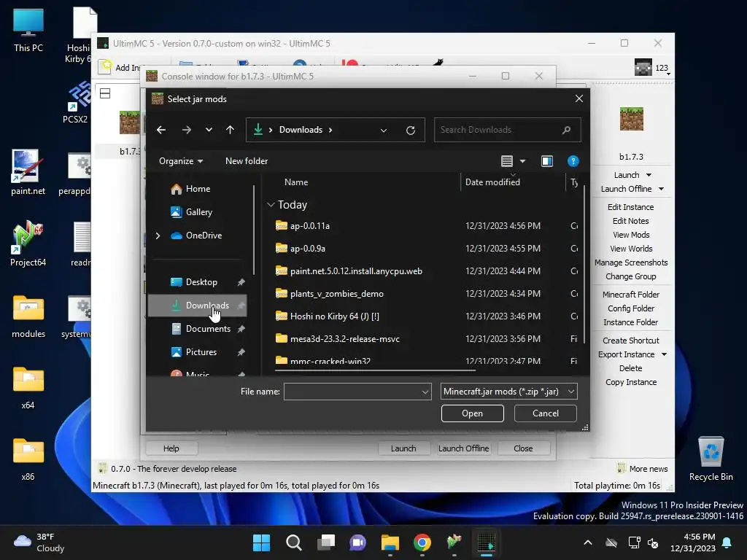Cancel the Select jar mods dialog
Viewport: 747px width, 560px height.
tap(546, 413)
